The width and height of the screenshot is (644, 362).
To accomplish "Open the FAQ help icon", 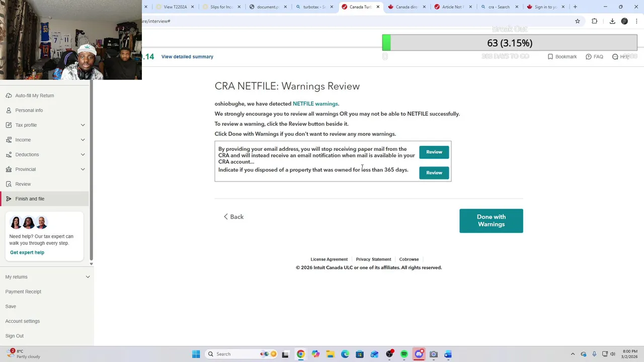I will [589, 57].
